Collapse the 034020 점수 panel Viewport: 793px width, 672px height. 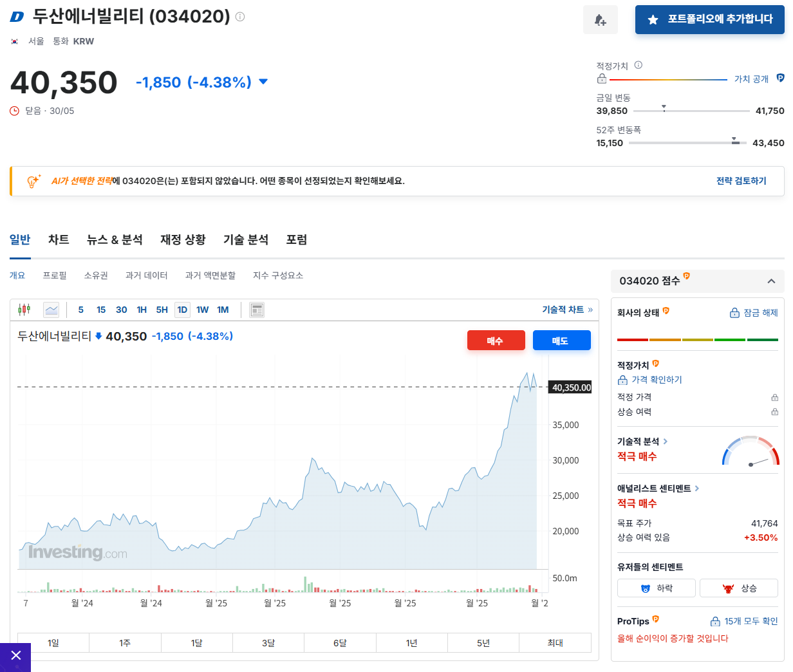(771, 281)
